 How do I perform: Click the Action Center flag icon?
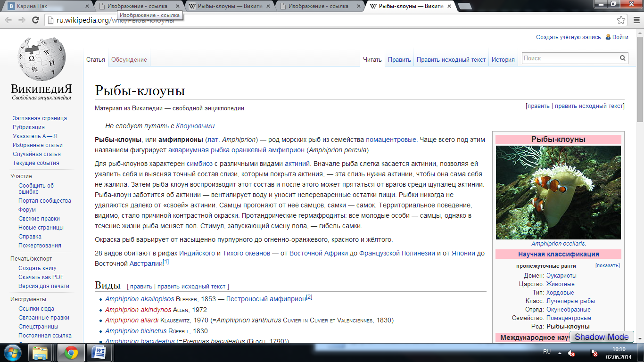pos(594,353)
